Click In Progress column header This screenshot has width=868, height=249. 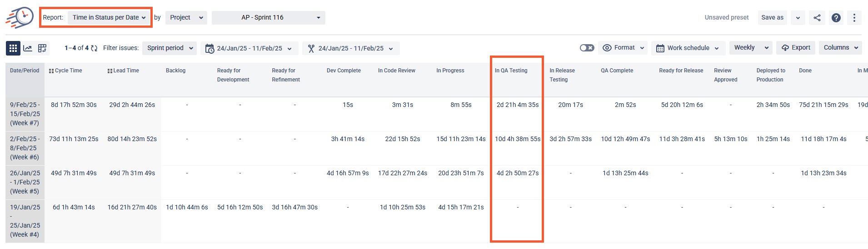click(450, 71)
